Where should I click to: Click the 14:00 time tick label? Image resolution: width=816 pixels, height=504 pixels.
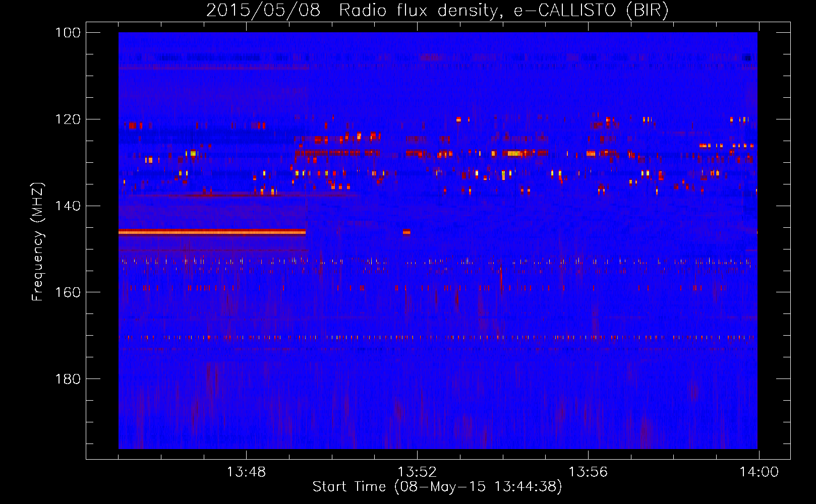tap(759, 472)
